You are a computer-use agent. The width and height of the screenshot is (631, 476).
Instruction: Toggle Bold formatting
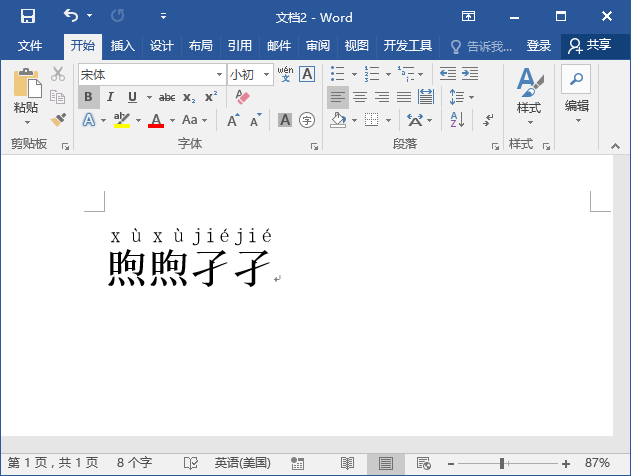88,97
